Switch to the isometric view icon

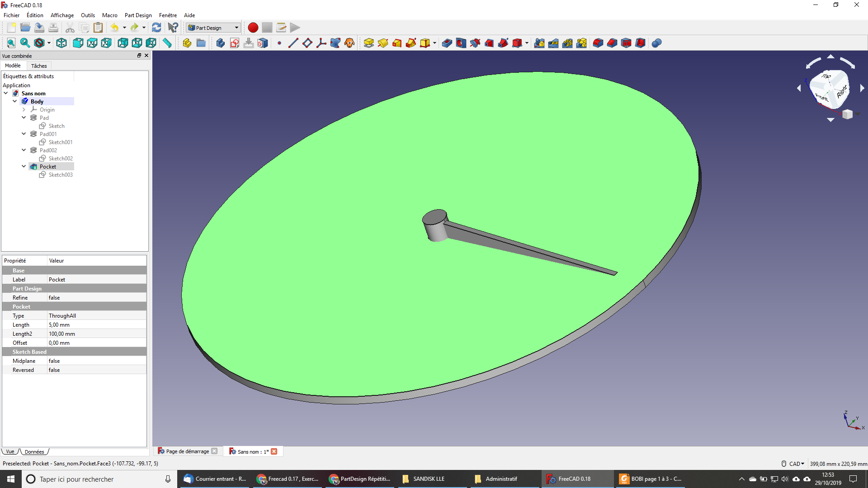[x=61, y=43]
